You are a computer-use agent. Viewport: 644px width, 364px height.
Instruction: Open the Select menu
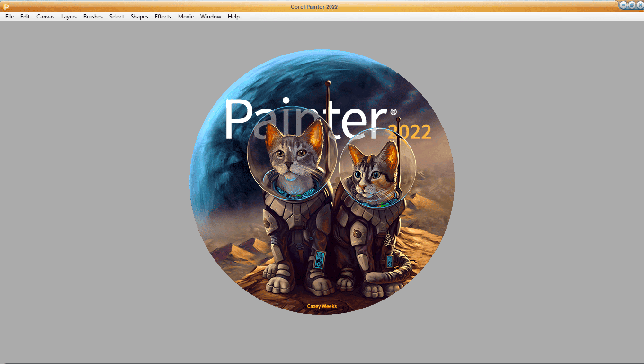coord(116,17)
